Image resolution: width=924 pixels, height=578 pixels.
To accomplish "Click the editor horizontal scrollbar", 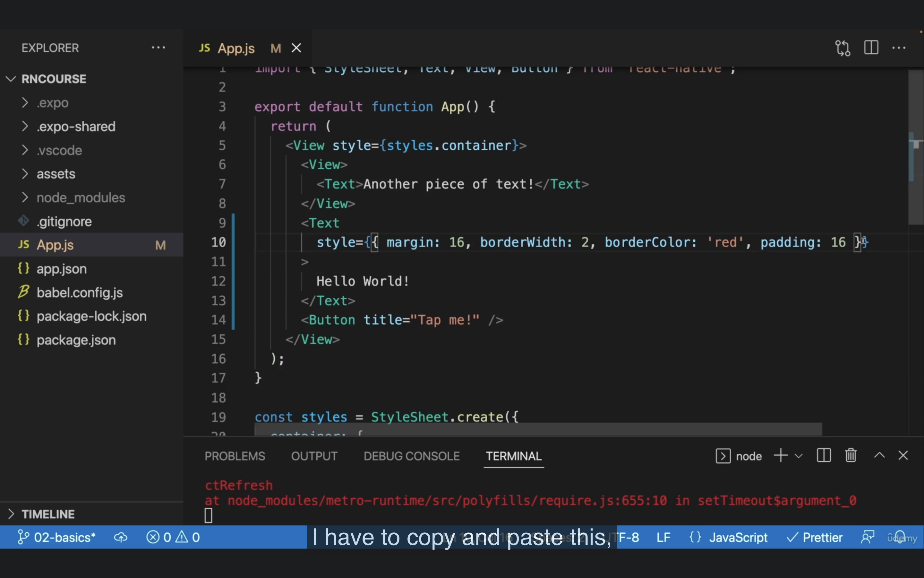I will tap(538, 429).
